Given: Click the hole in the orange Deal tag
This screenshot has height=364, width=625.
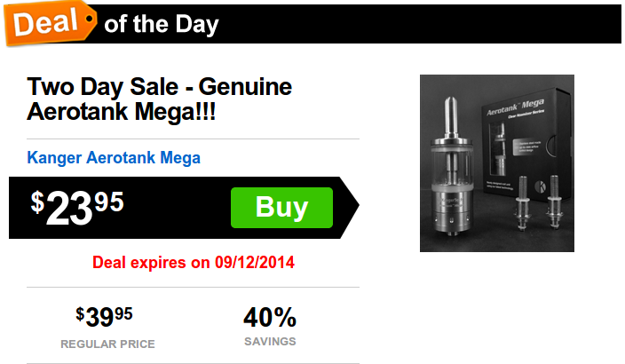Looking at the screenshot, I should (x=90, y=19).
